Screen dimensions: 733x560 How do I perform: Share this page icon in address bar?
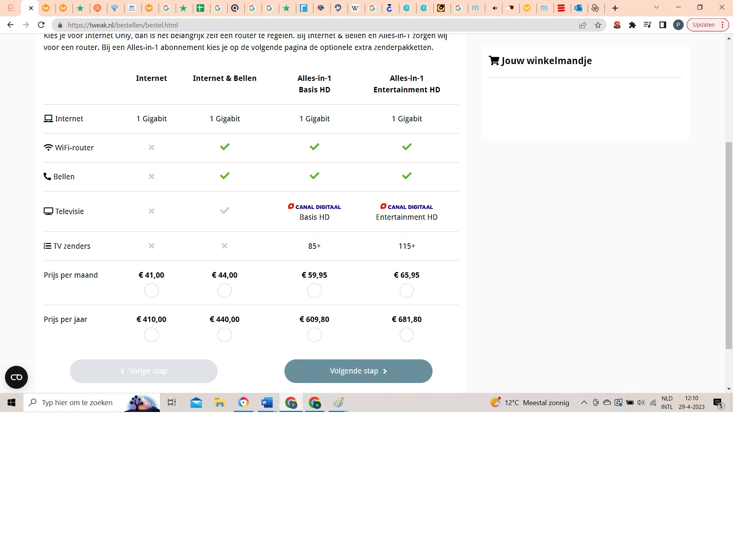583,25
